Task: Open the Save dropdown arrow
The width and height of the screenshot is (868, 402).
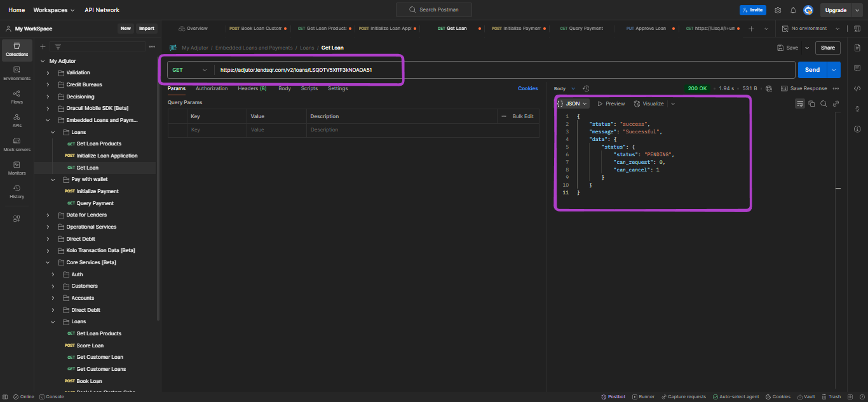Action: point(807,48)
